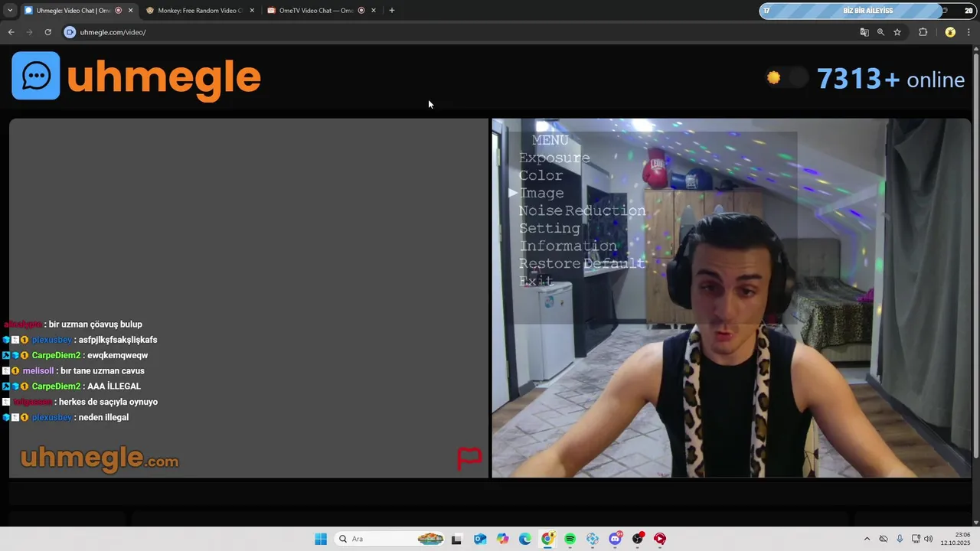Click chat message 'ewqkemqweqw'
The width and height of the screenshot is (980, 551).
118,355
